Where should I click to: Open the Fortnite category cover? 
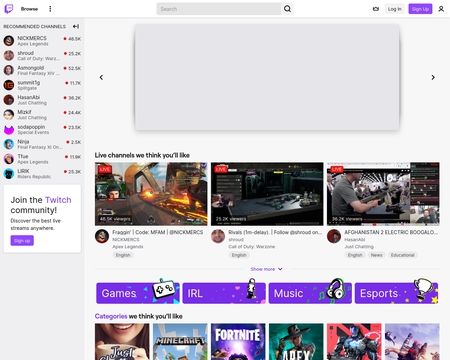238,342
